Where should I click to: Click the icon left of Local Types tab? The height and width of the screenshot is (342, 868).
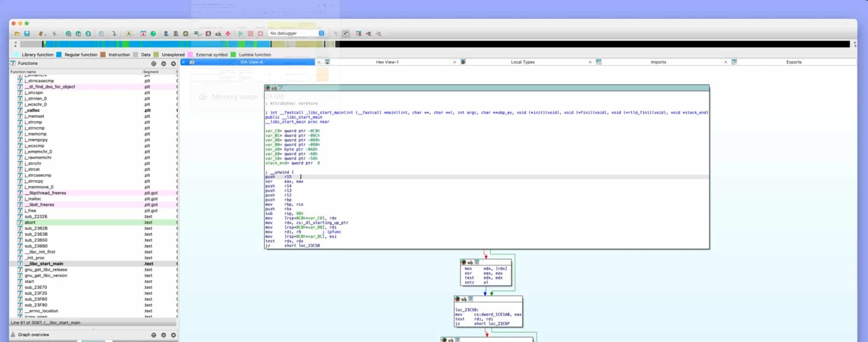[x=463, y=62]
